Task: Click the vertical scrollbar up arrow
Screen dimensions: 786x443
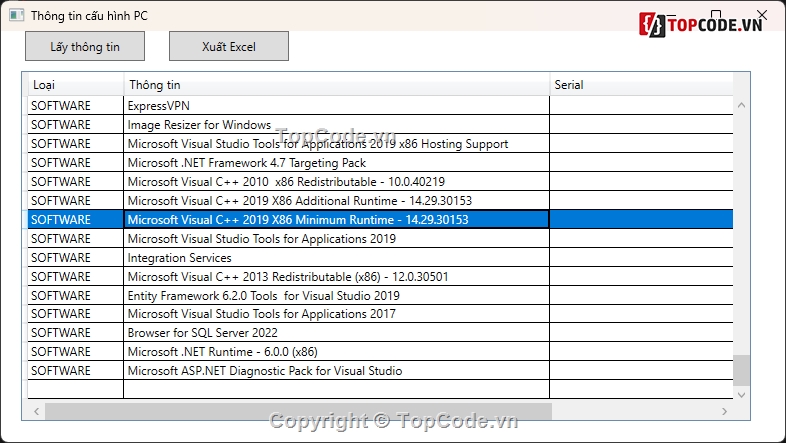Action: click(x=741, y=105)
